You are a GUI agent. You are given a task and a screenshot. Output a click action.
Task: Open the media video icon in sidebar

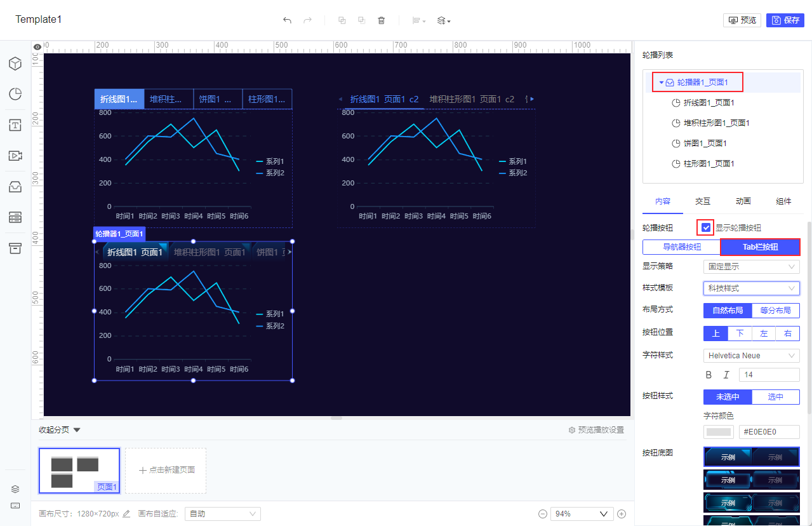click(x=15, y=156)
